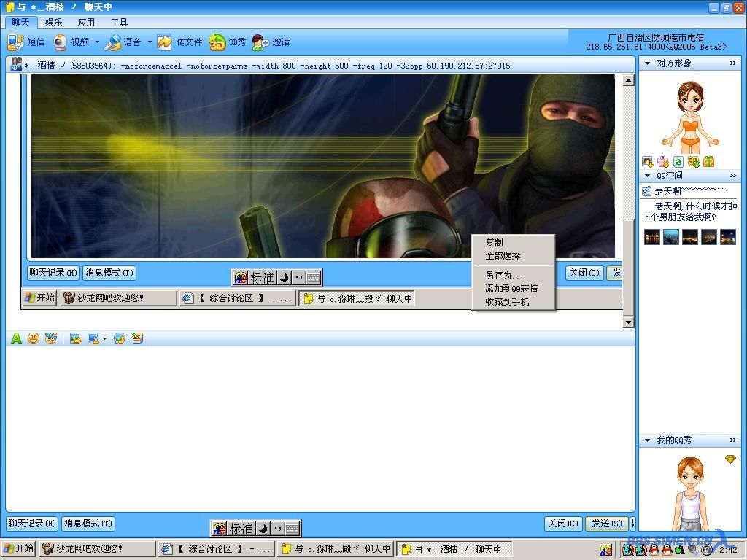Click the 3D coin icon under the avatar
This screenshot has width=747, height=560.
[694, 162]
